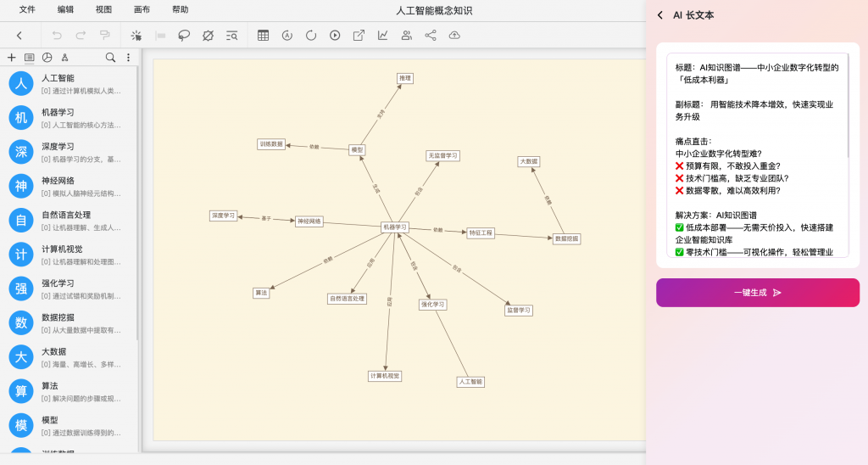The height and width of the screenshot is (465, 868).
Task: Open the line chart statistics icon
Action: point(383,36)
